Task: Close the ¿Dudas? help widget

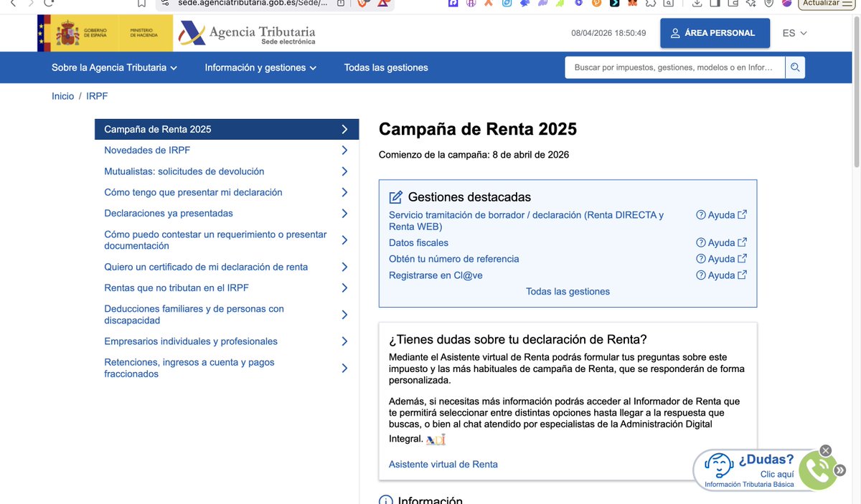Action: [826, 451]
